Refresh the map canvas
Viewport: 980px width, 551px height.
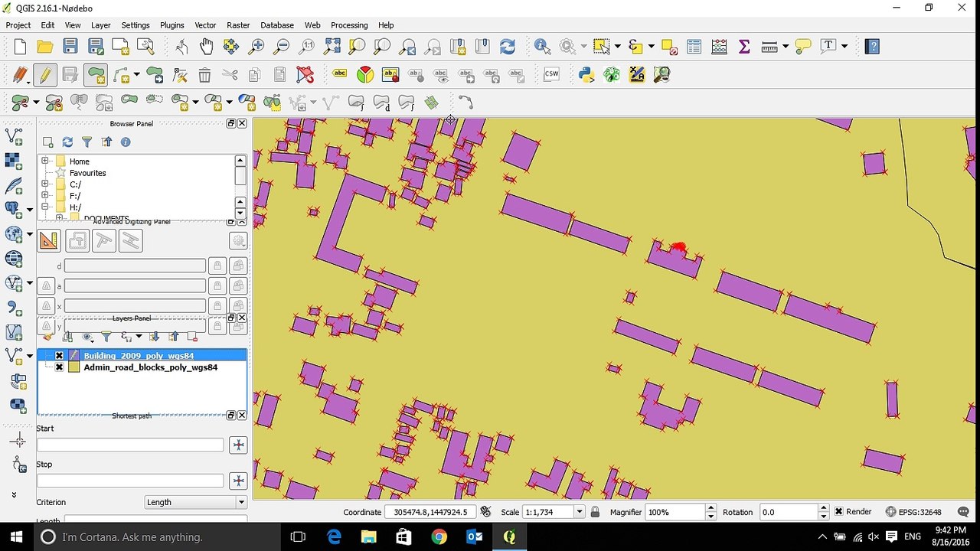(x=508, y=47)
